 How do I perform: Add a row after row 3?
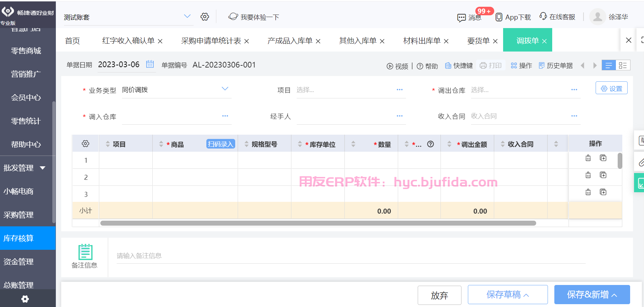point(603,192)
